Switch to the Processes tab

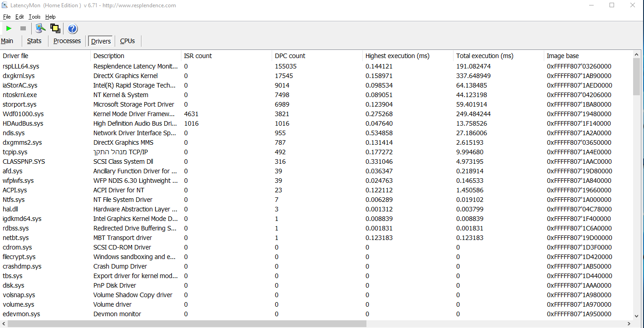click(67, 41)
